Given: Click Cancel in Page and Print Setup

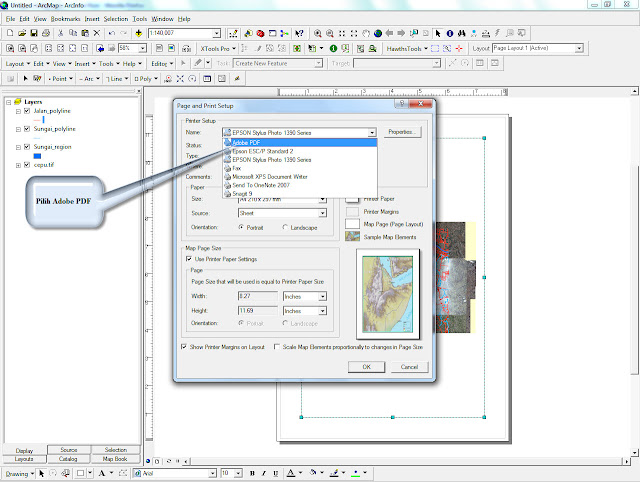Looking at the screenshot, I should pyautogui.click(x=409, y=366).
